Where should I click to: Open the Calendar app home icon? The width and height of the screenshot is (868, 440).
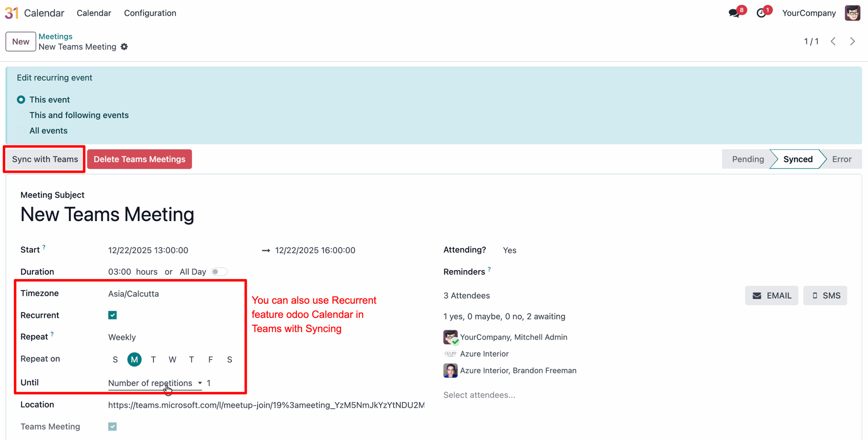point(12,13)
